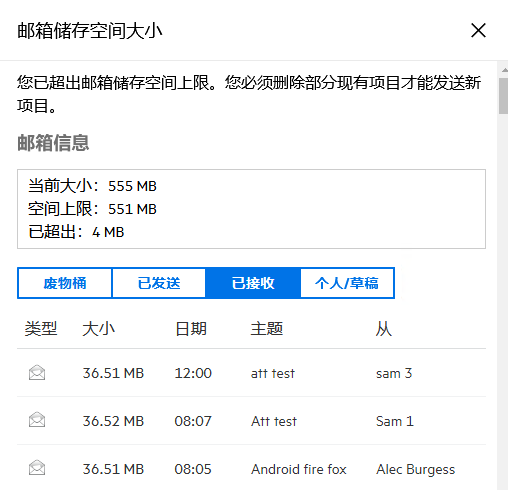Click the 当前大小: 555 MB line
Screen dimensions: 508x490
tap(92, 186)
